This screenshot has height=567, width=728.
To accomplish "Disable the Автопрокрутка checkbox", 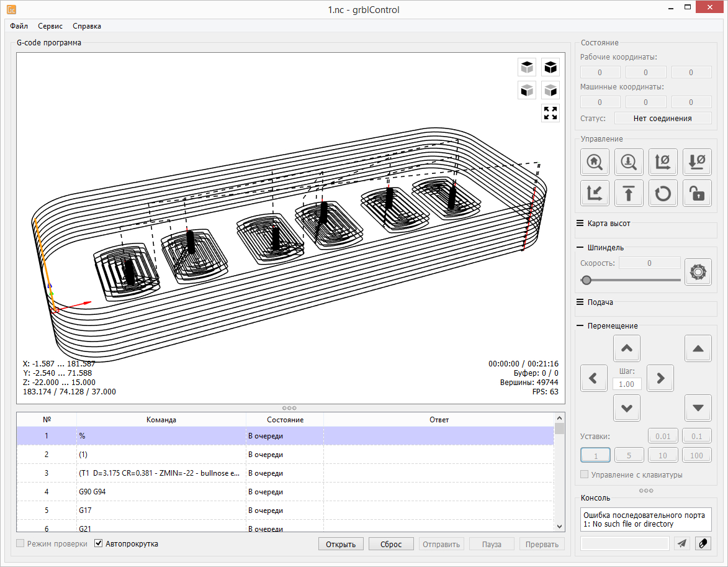I will (x=99, y=544).
